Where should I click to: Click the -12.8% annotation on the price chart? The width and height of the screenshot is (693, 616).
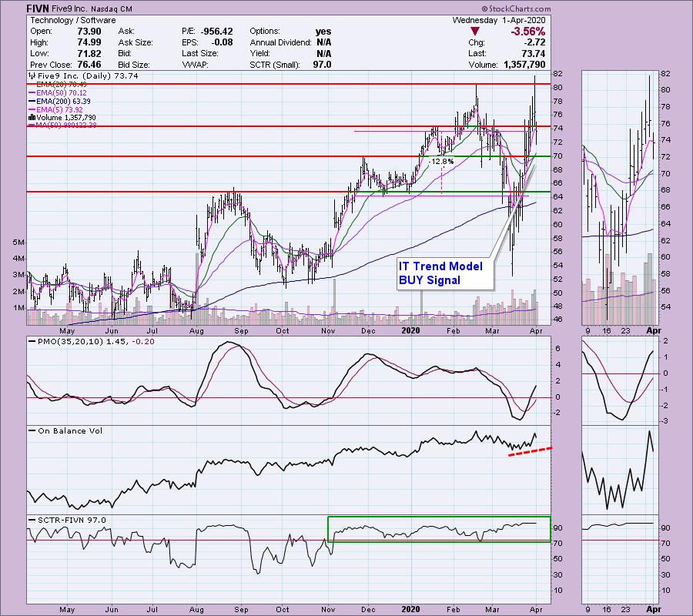point(441,161)
